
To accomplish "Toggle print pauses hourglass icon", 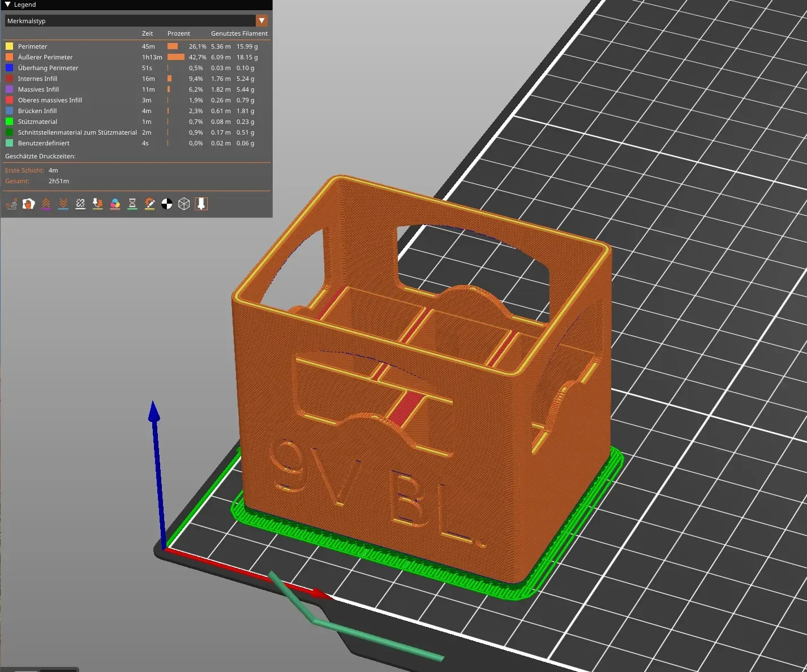I will [x=132, y=204].
